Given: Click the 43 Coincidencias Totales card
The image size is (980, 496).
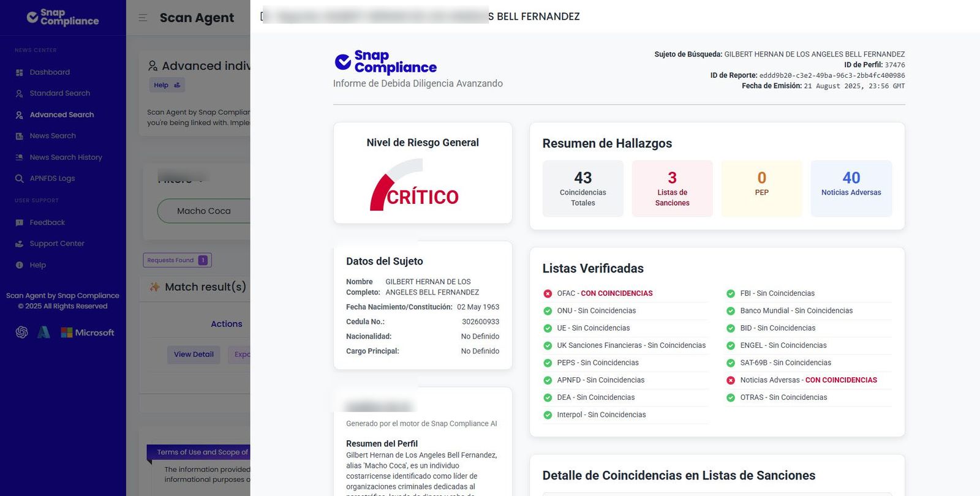Looking at the screenshot, I should pyautogui.click(x=583, y=189).
